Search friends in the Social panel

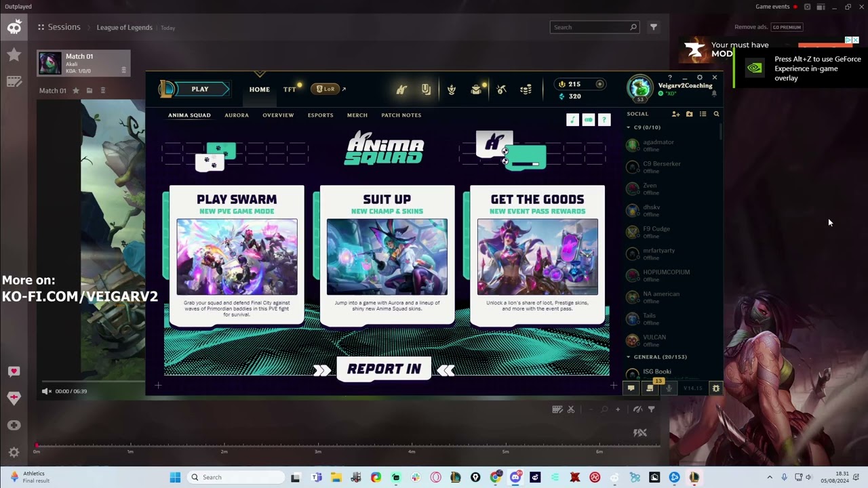[716, 114]
